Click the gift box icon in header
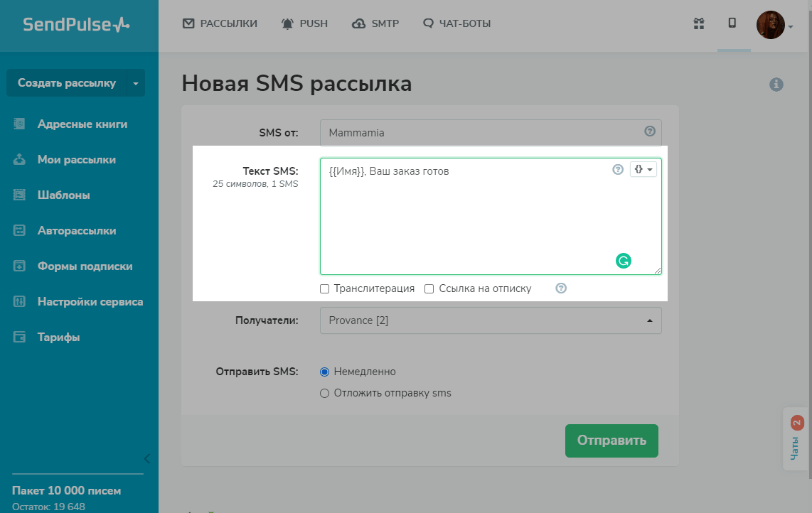The width and height of the screenshot is (812, 513). tap(698, 23)
